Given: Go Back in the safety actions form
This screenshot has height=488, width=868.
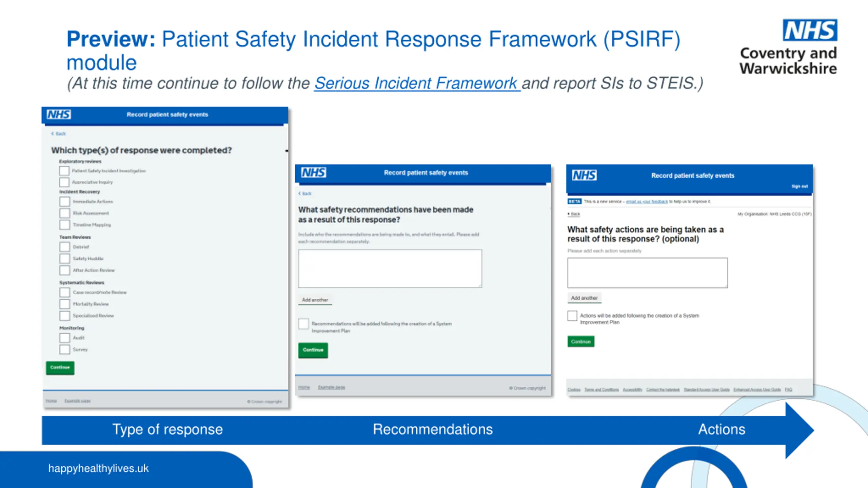Looking at the screenshot, I should click(574, 214).
